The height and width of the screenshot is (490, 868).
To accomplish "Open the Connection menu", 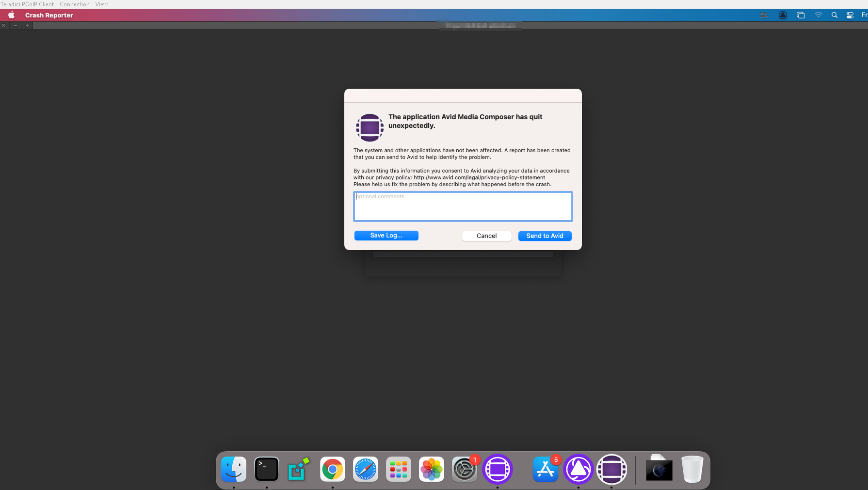I will point(75,4).
